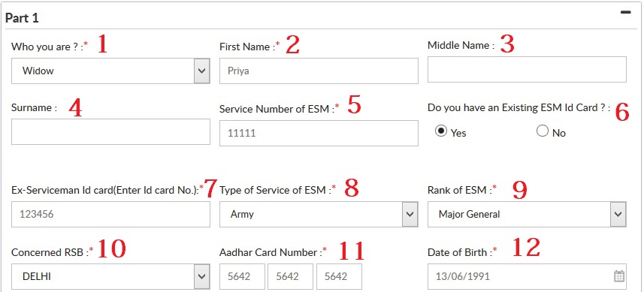This screenshot has width=644, height=292.
Task: Collapse the Part 1 section with minus icon
Action: 625,12
